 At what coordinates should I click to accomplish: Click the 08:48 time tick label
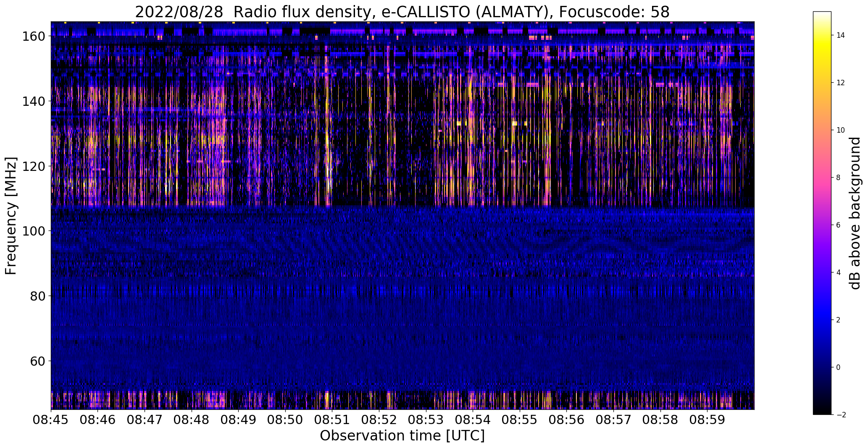point(192,419)
